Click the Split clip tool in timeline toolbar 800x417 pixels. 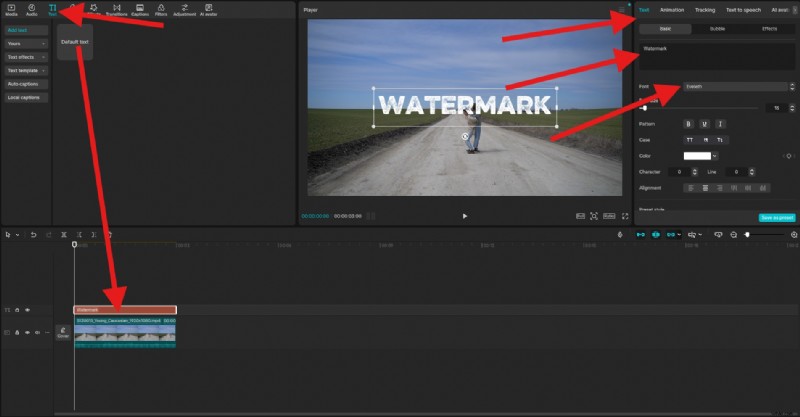pyautogui.click(x=64, y=235)
